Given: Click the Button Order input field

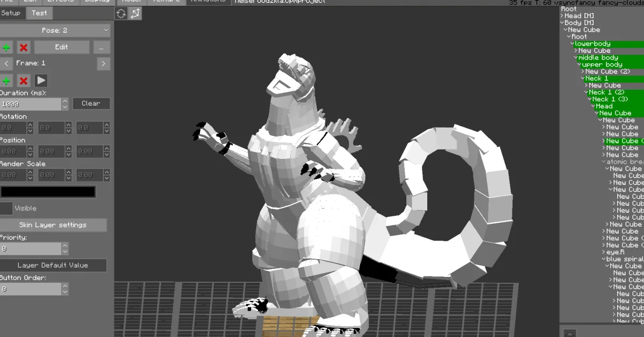Looking at the screenshot, I should tap(31, 289).
